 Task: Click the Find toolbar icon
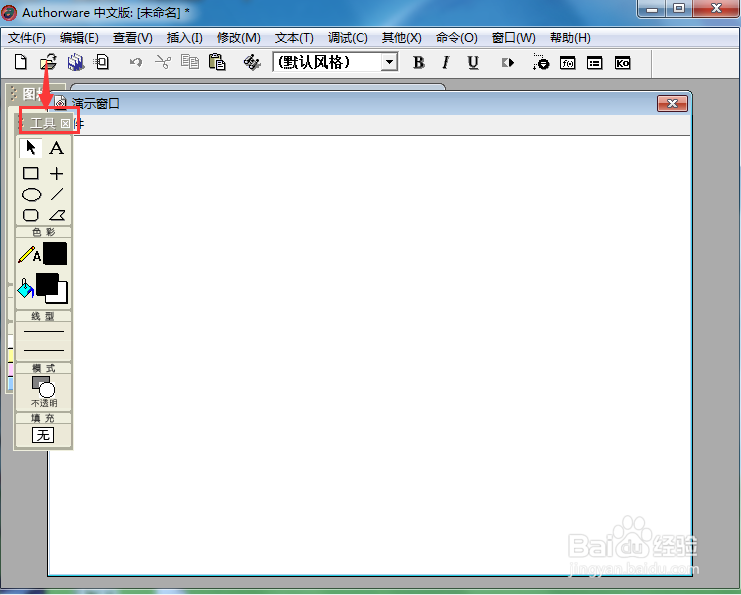coord(252,62)
